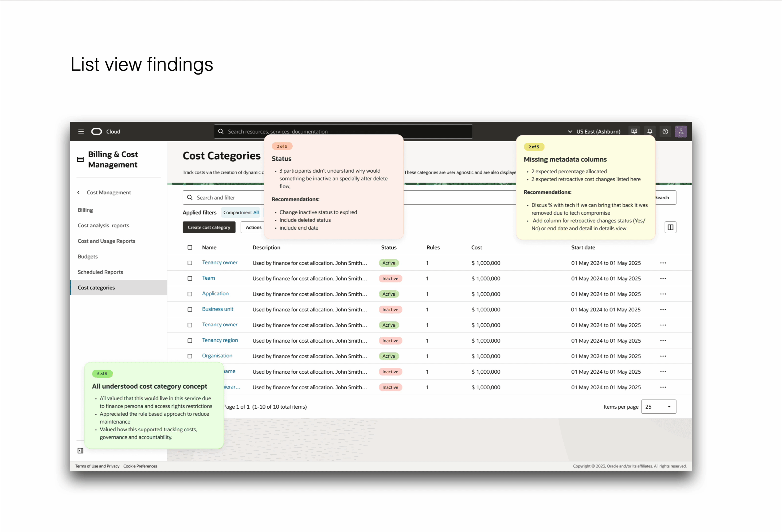Image resolution: width=782 pixels, height=532 pixels.
Task: Click the '5 of 5' green annotation badge
Action: (102, 374)
